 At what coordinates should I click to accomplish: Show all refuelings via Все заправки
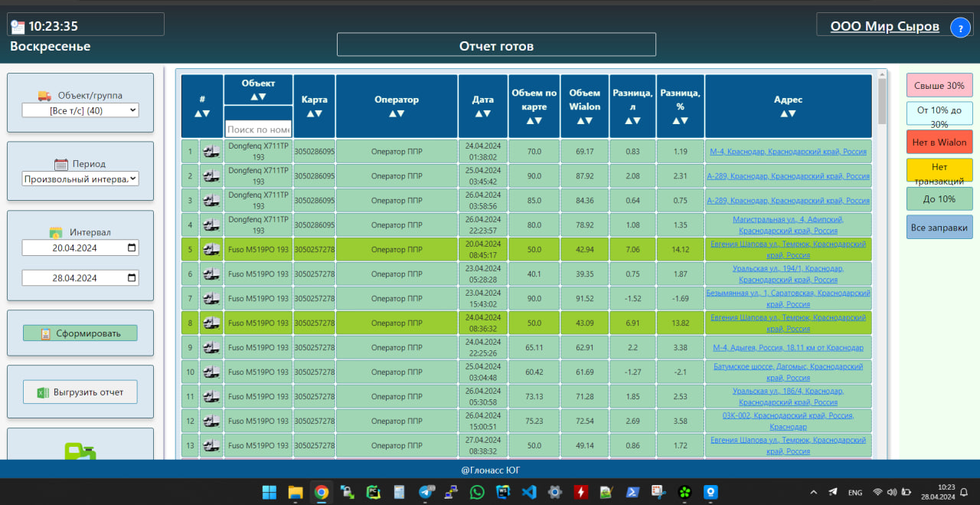(939, 228)
